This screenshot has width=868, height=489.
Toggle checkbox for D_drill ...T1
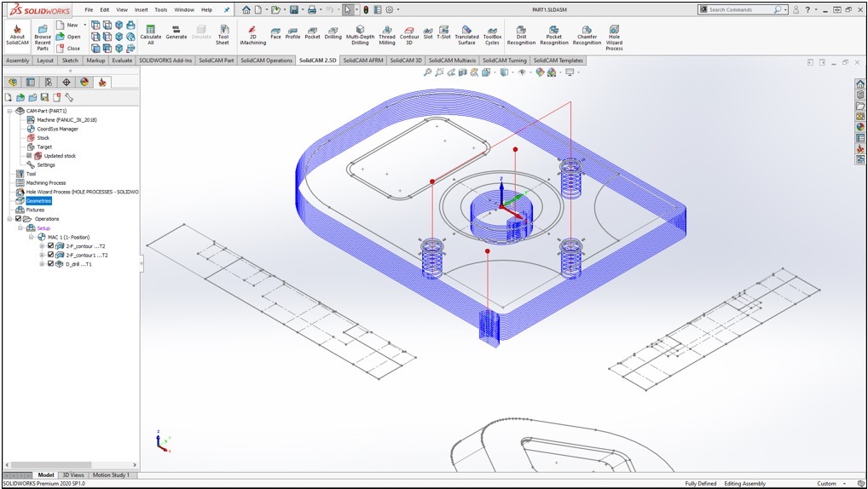click(51, 264)
